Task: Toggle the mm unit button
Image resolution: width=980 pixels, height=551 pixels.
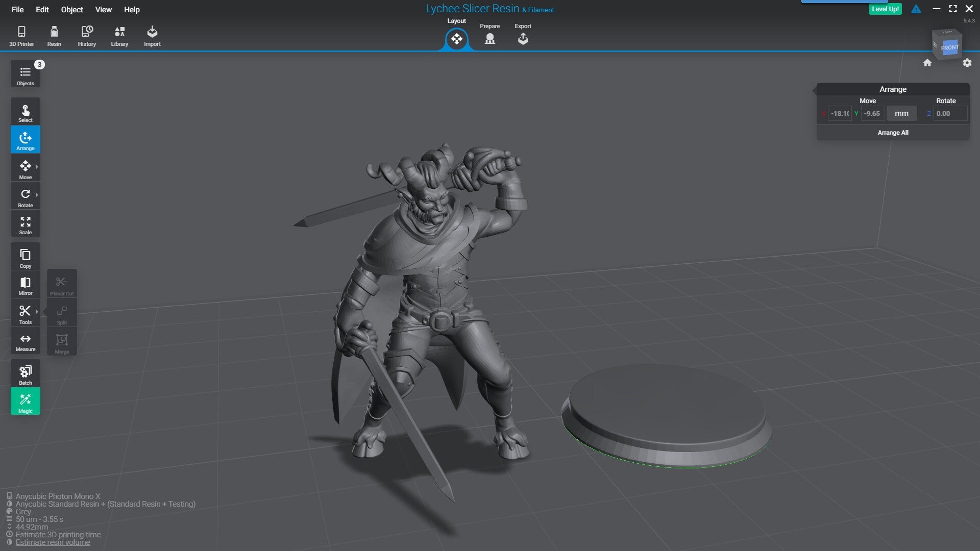Action: [901, 113]
